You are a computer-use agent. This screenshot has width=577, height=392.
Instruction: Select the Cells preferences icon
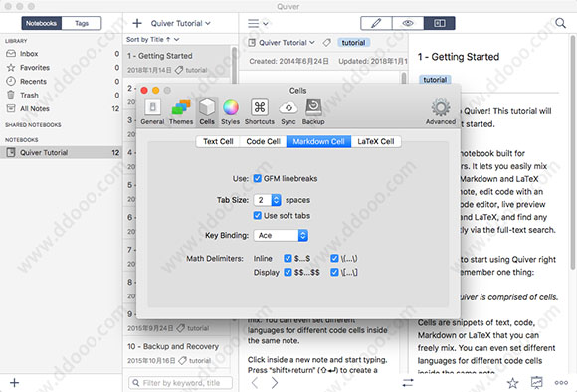207,112
